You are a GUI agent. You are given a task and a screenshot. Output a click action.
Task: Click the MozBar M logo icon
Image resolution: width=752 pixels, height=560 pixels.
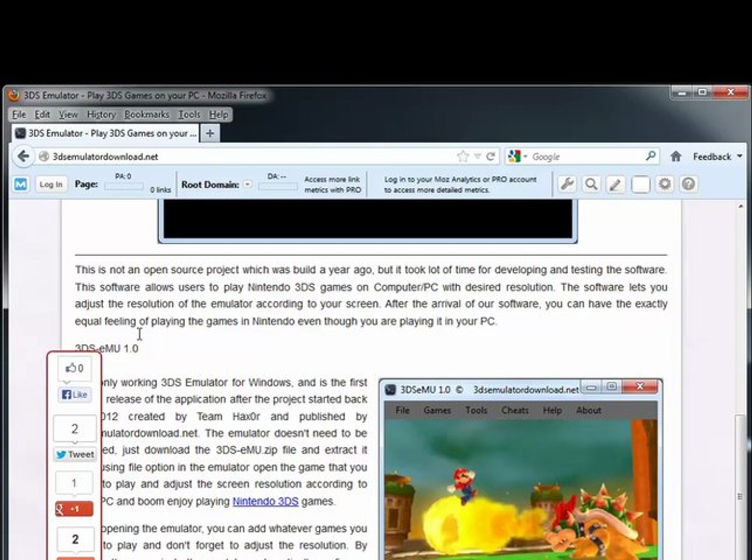click(x=21, y=184)
